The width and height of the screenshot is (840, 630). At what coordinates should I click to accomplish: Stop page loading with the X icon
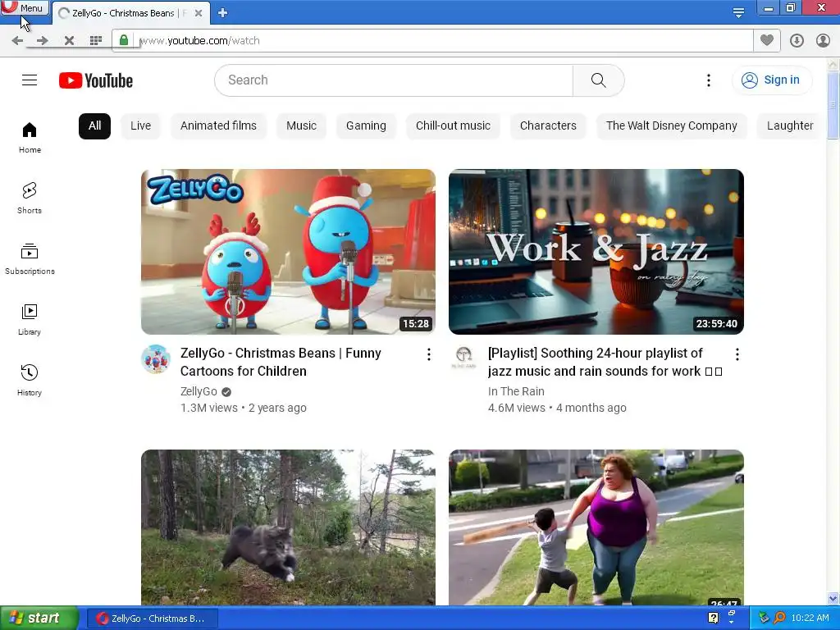point(69,41)
